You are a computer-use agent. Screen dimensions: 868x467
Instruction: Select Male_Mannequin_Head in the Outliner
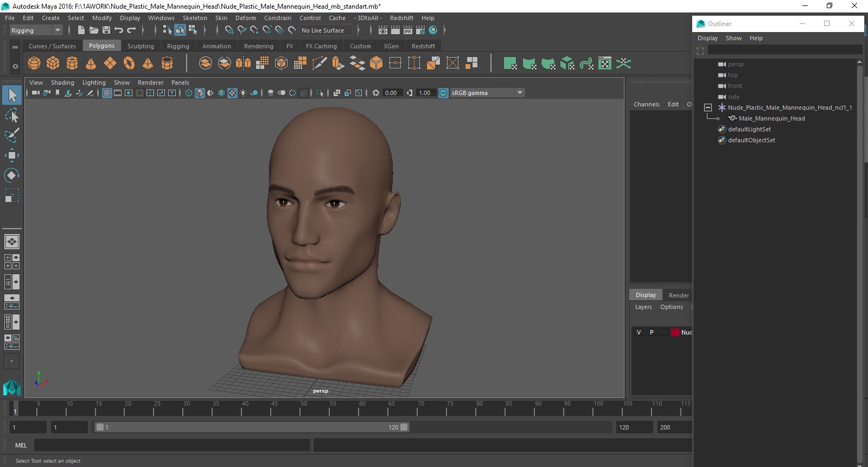point(771,118)
